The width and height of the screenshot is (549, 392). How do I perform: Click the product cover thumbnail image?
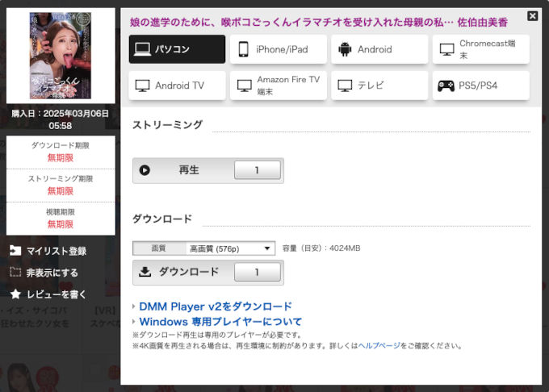click(x=61, y=56)
